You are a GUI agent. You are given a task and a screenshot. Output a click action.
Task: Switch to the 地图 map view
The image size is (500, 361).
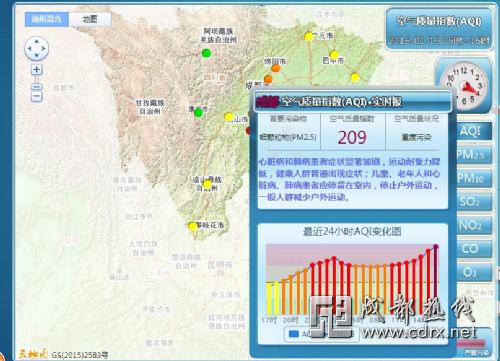(x=90, y=20)
